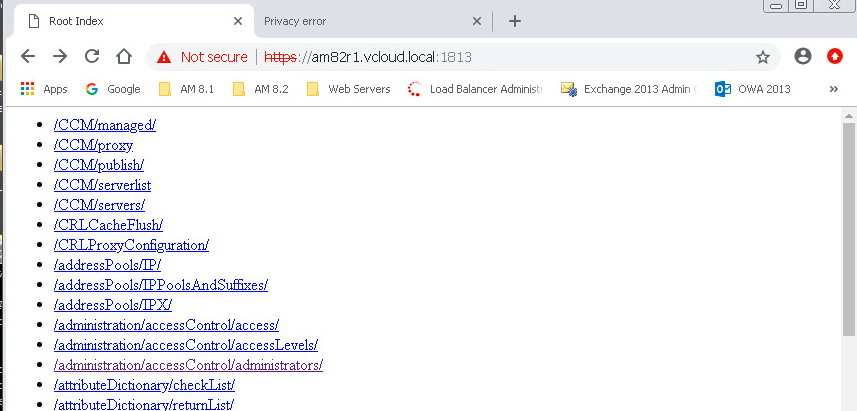This screenshot has width=857, height=411.
Task: Click the vertical scrollbar thumb
Action: point(849,230)
